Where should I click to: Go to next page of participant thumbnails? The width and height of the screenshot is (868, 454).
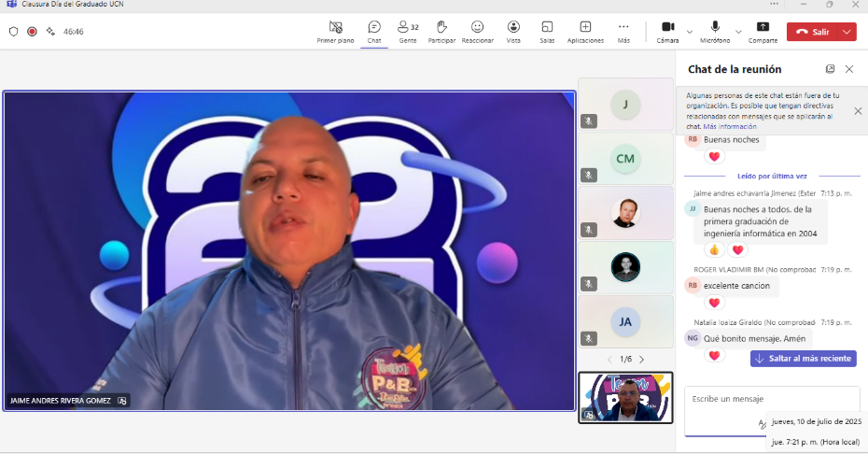pyautogui.click(x=641, y=360)
